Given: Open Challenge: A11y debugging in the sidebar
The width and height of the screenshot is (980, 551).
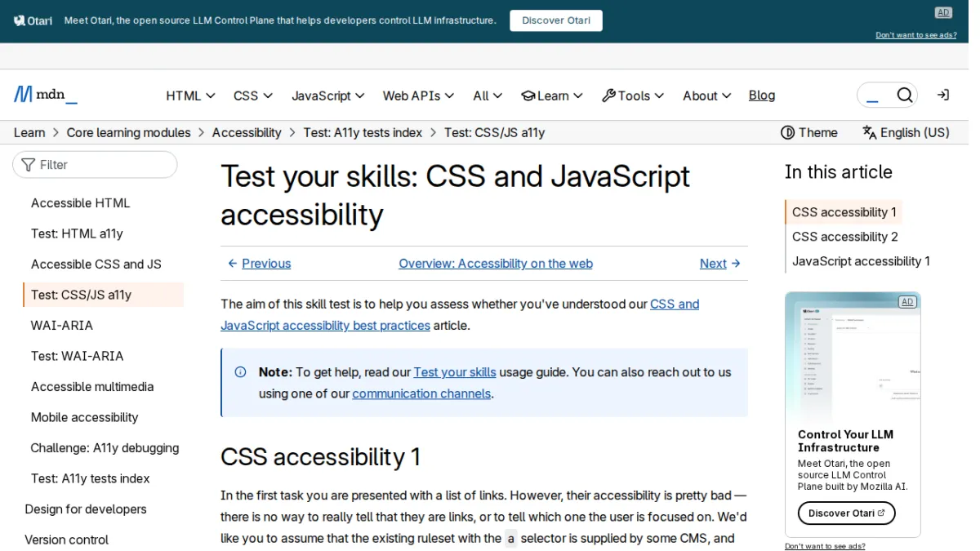Looking at the screenshot, I should click(x=105, y=448).
